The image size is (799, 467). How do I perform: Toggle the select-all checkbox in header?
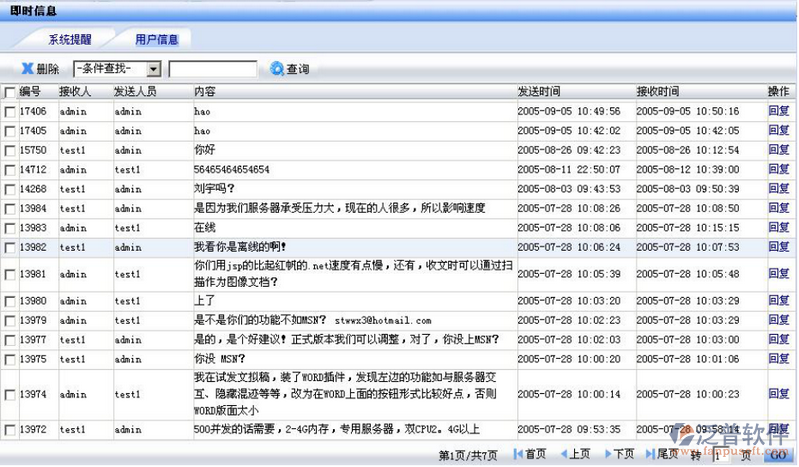click(10, 93)
